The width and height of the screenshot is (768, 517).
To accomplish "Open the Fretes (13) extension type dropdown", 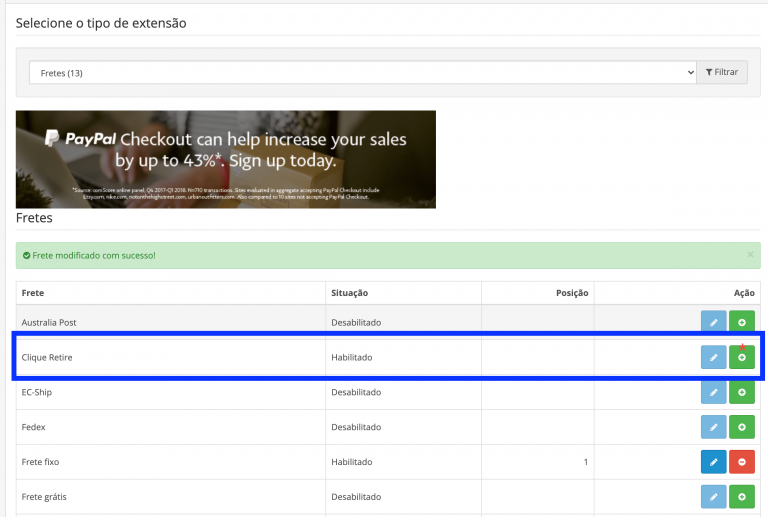I will point(362,73).
